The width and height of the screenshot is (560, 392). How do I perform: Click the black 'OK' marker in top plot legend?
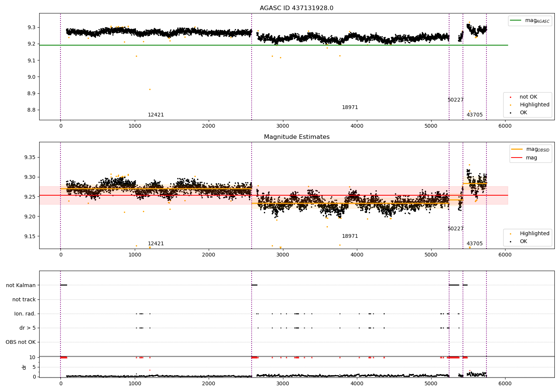[x=510, y=113]
